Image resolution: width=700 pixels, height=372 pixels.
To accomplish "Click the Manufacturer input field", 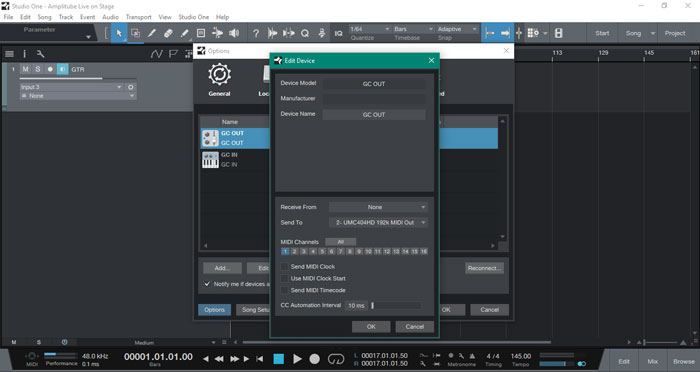I will (x=374, y=99).
